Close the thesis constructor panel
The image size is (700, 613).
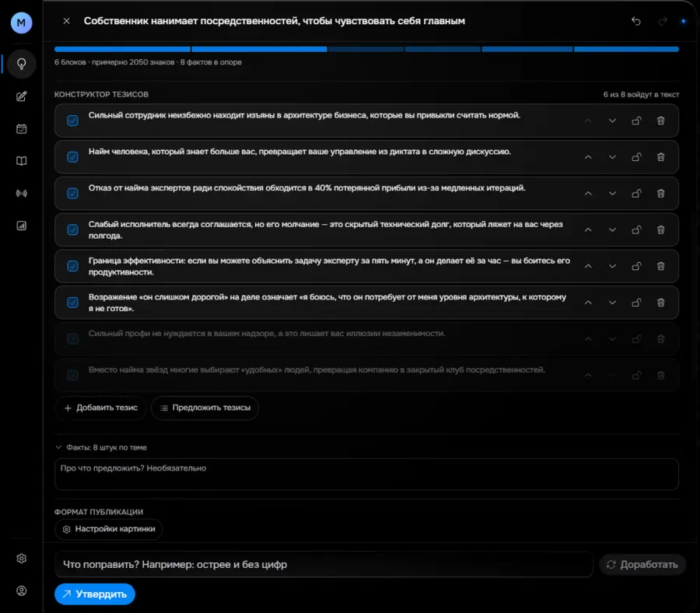67,21
